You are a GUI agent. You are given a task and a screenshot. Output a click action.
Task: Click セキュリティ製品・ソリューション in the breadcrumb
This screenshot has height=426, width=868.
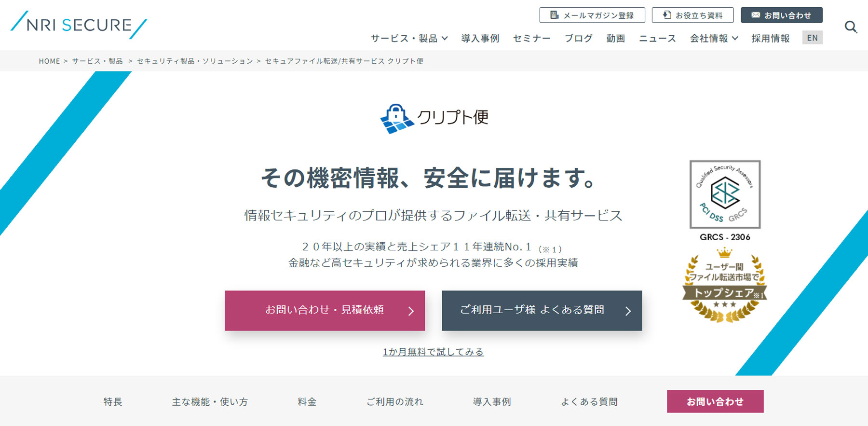coord(195,61)
